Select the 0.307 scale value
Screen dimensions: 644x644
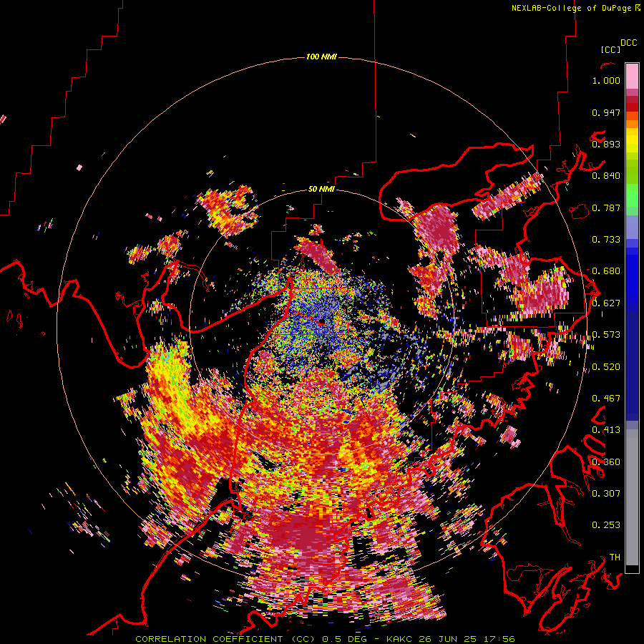(606, 493)
